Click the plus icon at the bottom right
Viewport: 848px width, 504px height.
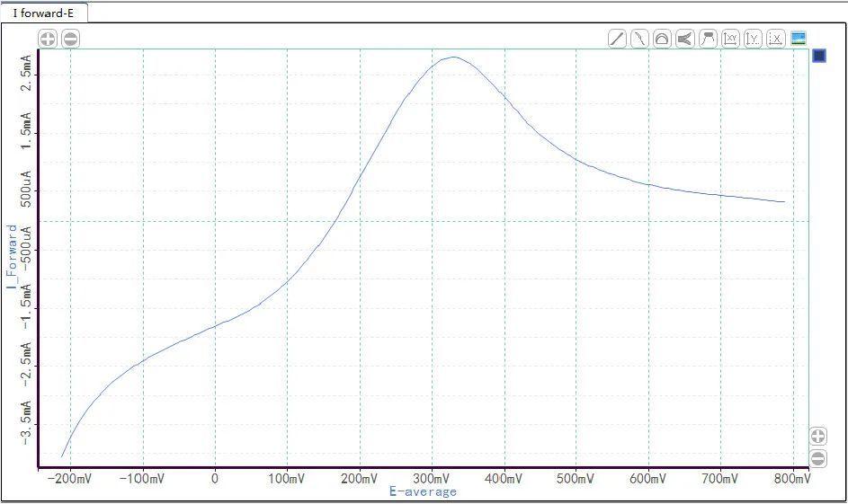click(x=818, y=437)
